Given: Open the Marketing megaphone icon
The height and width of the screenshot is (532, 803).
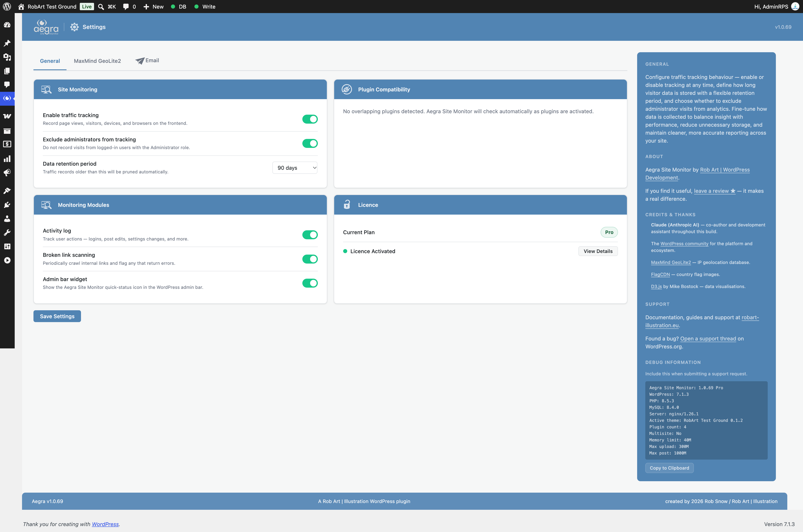Looking at the screenshot, I should click(7, 173).
